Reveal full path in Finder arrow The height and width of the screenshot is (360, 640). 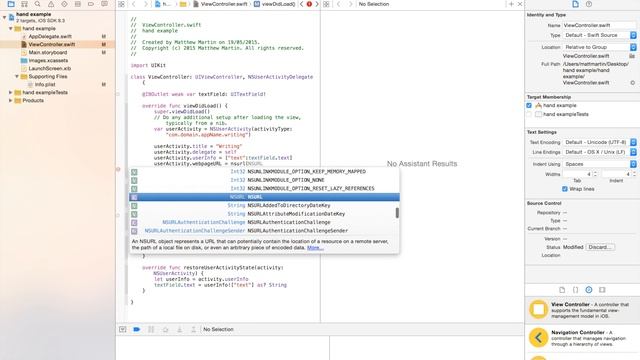[x=633, y=82]
